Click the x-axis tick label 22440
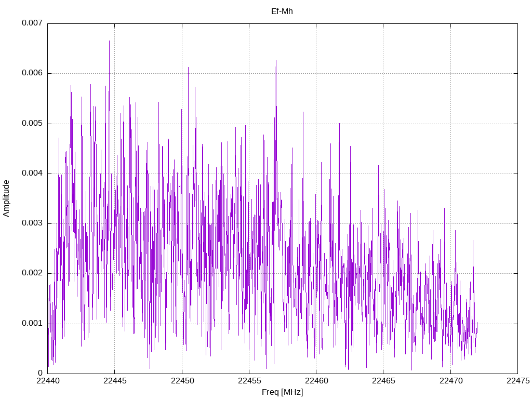Image resolution: width=532 pixels, height=399 pixels. tap(48, 381)
